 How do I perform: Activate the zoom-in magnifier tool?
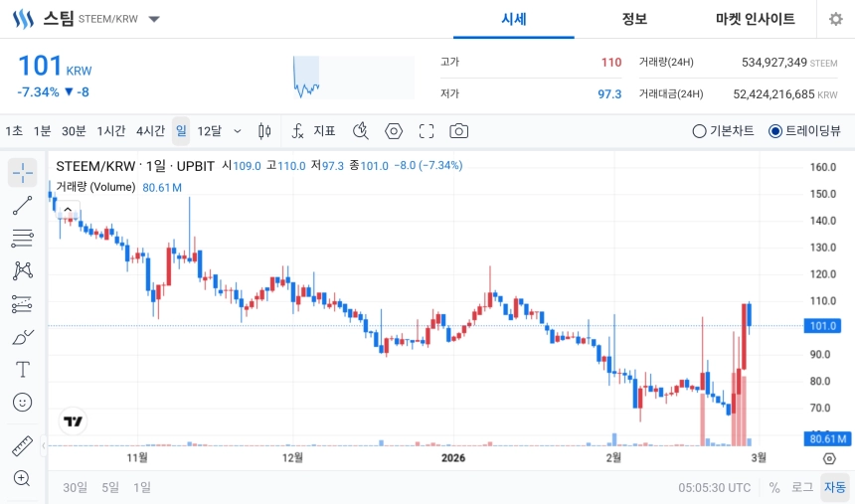tap(22, 478)
